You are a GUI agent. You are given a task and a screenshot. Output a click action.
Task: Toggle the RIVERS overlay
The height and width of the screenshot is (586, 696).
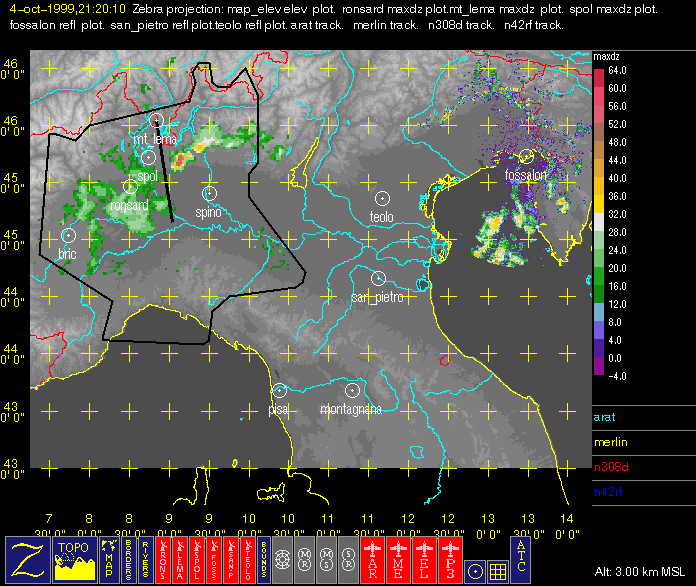(146, 559)
